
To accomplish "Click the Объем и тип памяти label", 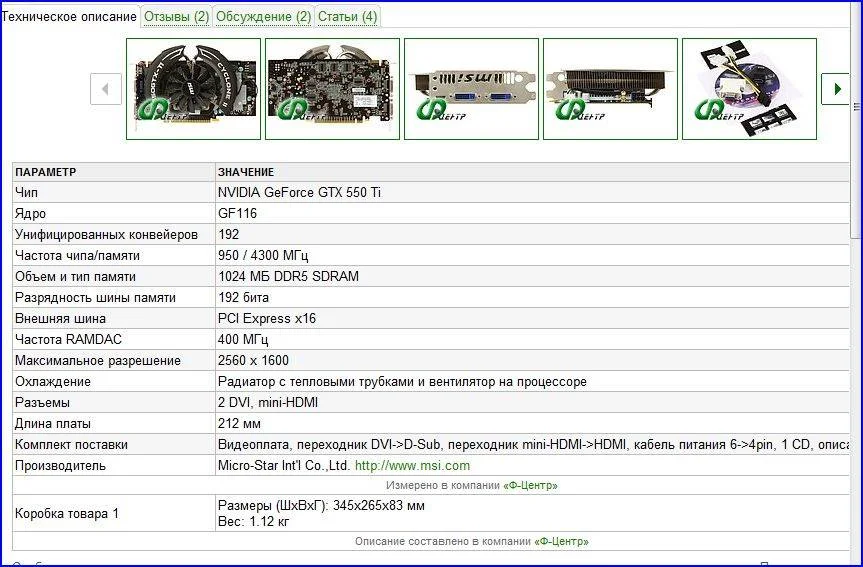I will coord(75,276).
